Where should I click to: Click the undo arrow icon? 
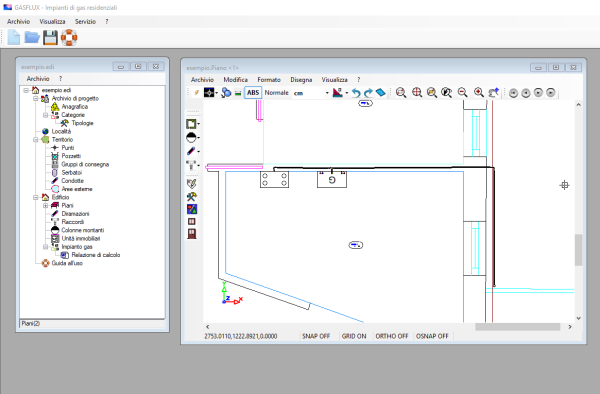[x=356, y=93]
